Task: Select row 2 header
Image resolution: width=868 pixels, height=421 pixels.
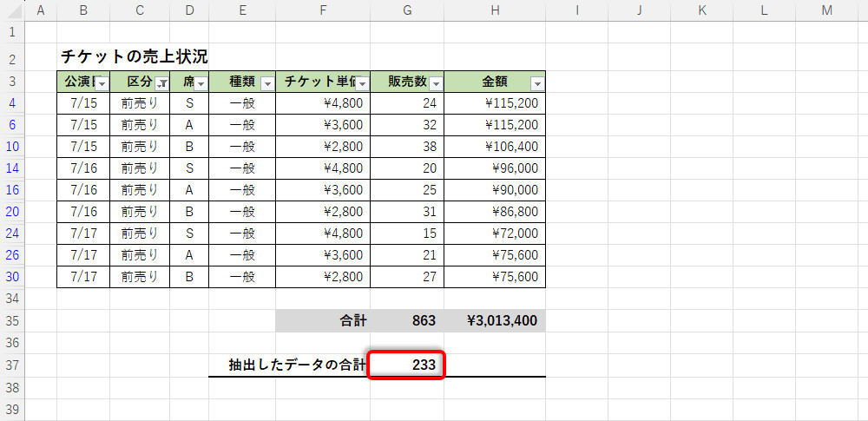Action: click(x=12, y=56)
